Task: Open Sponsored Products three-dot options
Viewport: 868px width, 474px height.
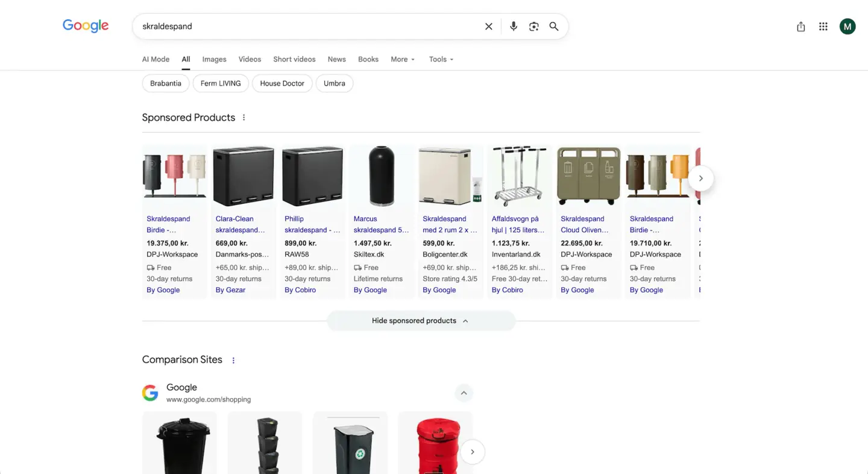Action: [244, 118]
